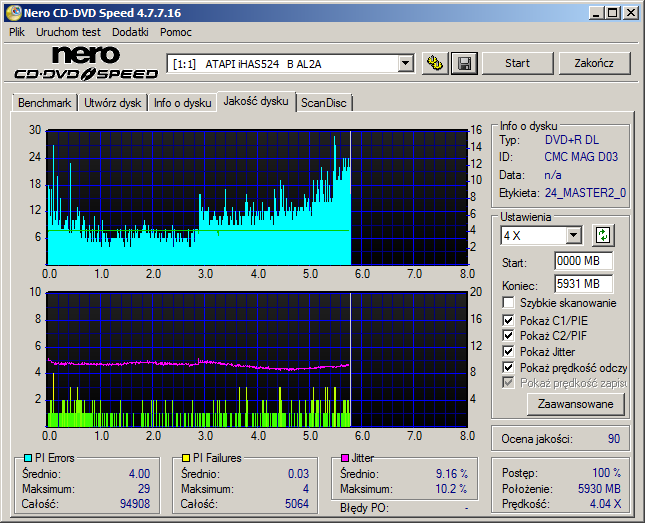Click the Start button
645x523 pixels.
click(x=517, y=63)
